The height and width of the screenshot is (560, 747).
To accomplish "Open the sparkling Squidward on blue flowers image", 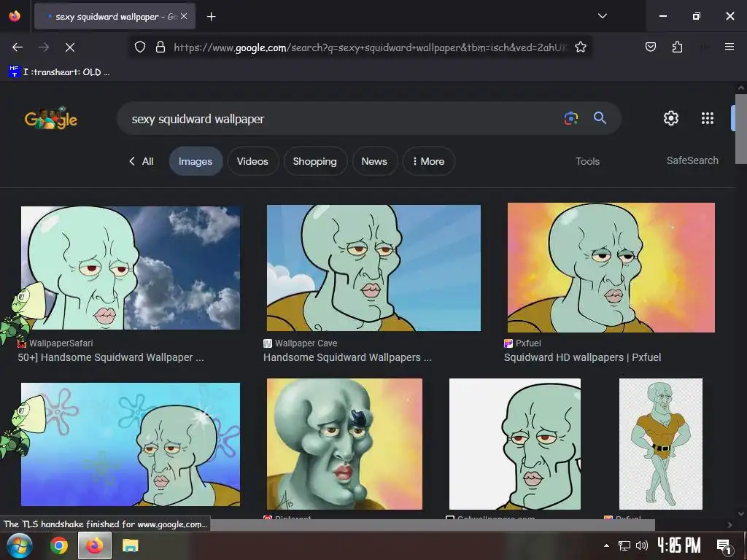I will coord(131,444).
